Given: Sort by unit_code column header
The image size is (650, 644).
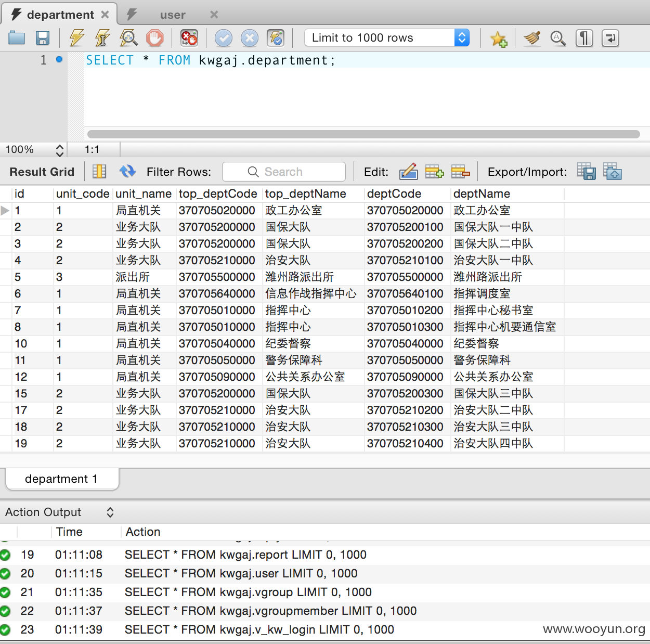Looking at the screenshot, I should pyautogui.click(x=83, y=194).
